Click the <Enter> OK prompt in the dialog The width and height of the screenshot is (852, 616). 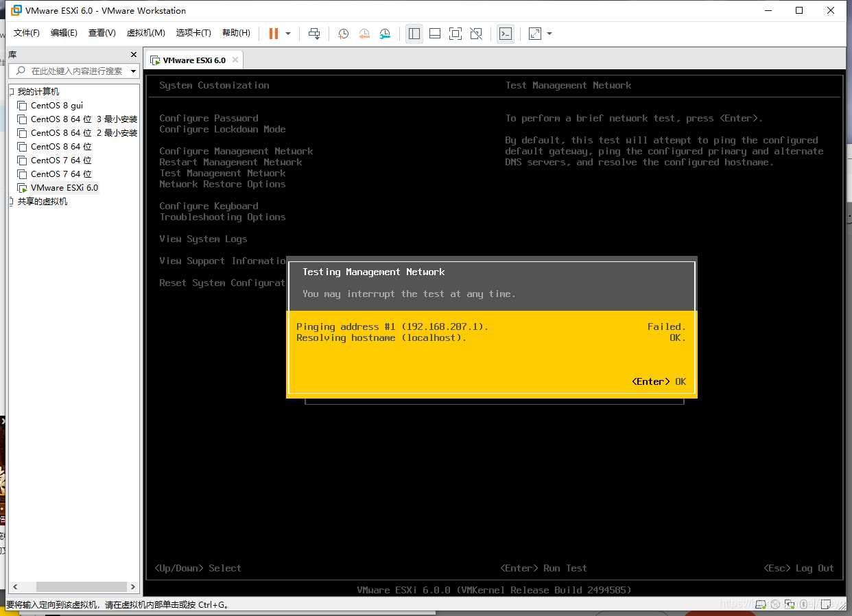(x=659, y=381)
